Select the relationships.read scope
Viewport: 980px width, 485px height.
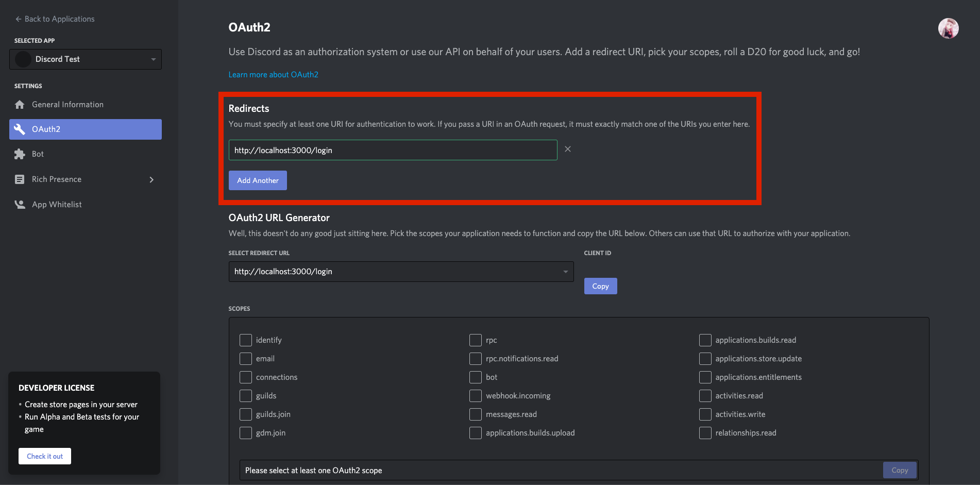705,433
